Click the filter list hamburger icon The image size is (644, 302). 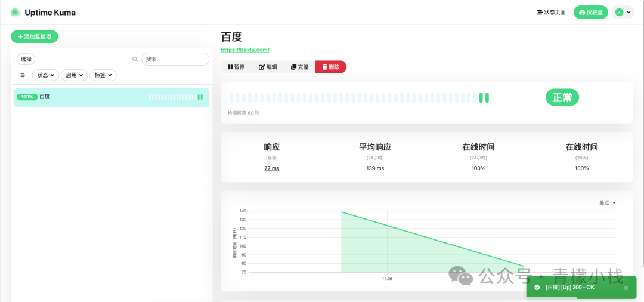[x=23, y=75]
